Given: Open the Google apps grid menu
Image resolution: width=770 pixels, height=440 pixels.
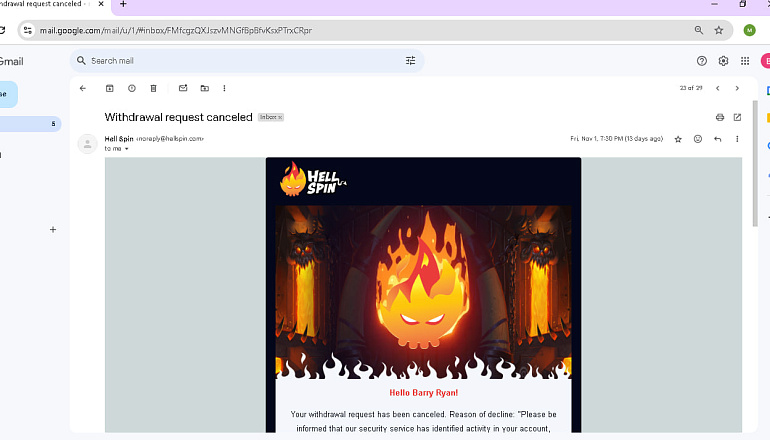Looking at the screenshot, I should 745,61.
